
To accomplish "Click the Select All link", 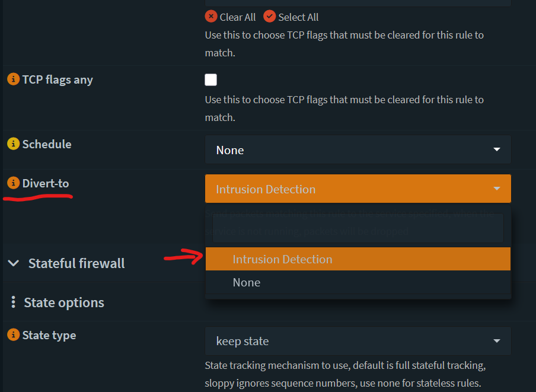I will point(298,17).
